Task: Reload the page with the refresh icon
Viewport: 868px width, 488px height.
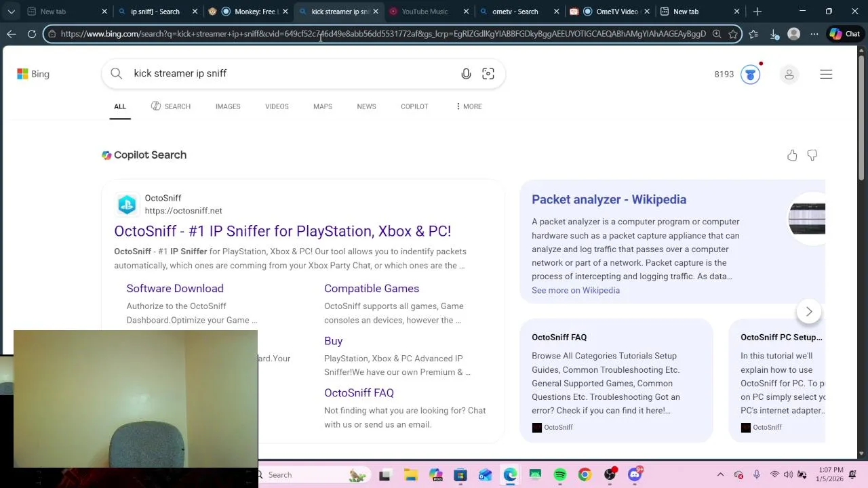Action: click(x=32, y=34)
